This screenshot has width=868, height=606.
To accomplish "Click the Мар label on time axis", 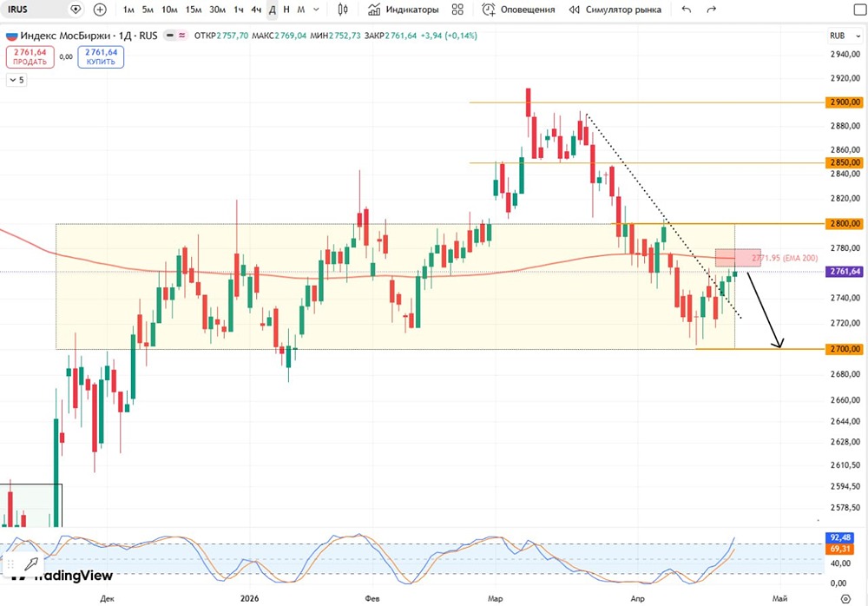I will (495, 598).
